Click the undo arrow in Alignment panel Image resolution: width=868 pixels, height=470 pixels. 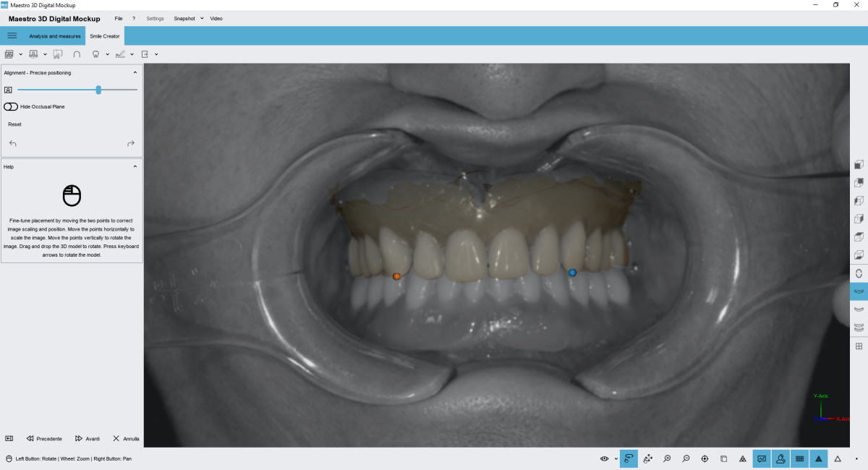point(13,143)
